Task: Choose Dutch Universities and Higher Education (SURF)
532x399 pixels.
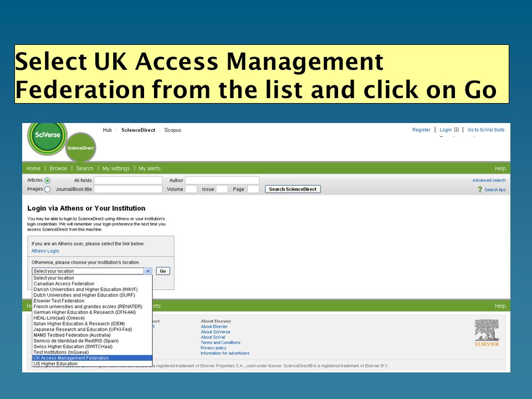Action: [x=93, y=295]
